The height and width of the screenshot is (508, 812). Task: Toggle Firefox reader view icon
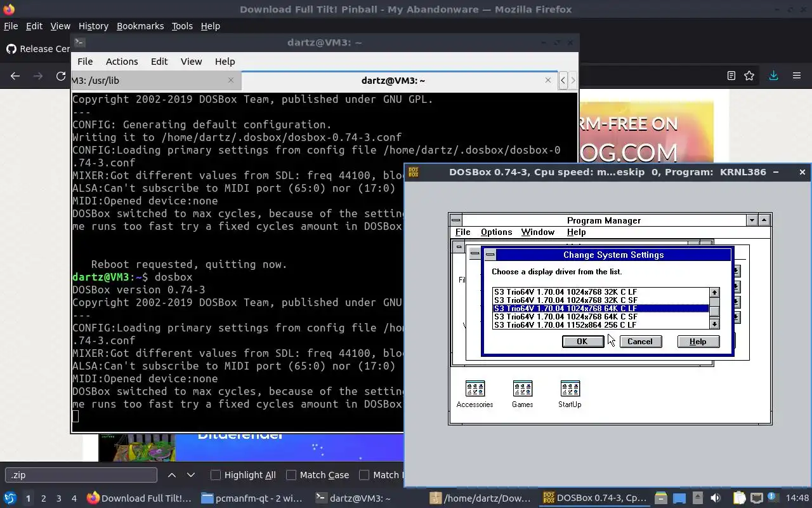731,76
